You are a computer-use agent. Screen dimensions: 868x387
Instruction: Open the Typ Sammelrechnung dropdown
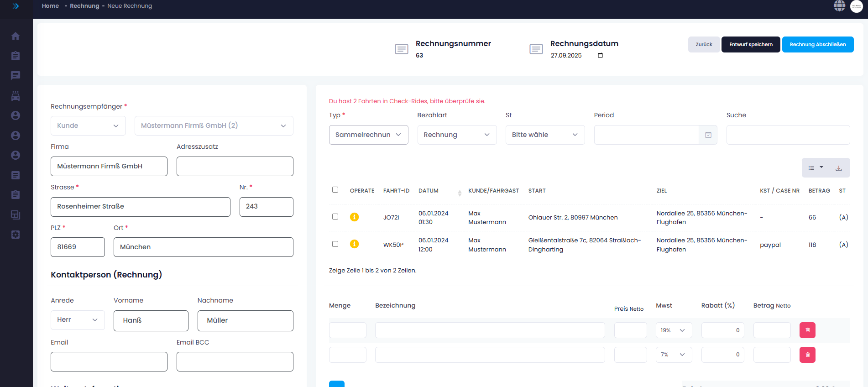click(x=368, y=135)
